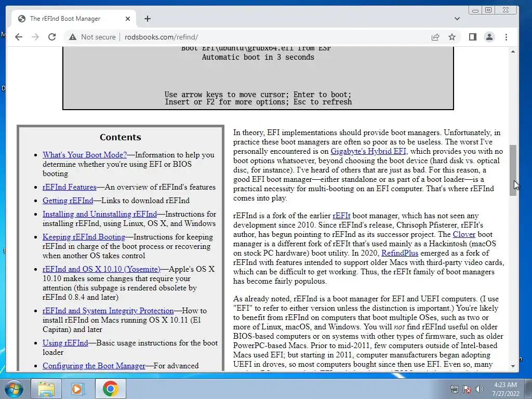The width and height of the screenshot is (532, 399).
Task: Click the page scroll-up arrow
Action: click(513, 51)
